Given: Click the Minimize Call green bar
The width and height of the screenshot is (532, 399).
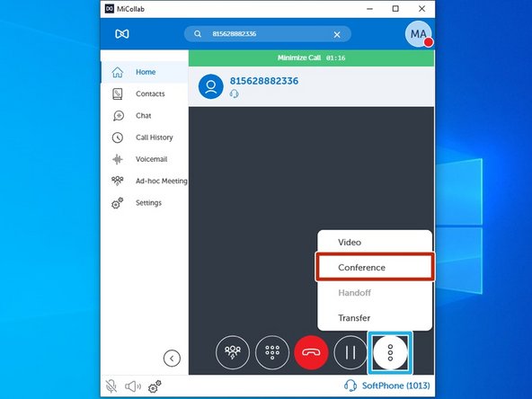Looking at the screenshot, I should 311,58.
